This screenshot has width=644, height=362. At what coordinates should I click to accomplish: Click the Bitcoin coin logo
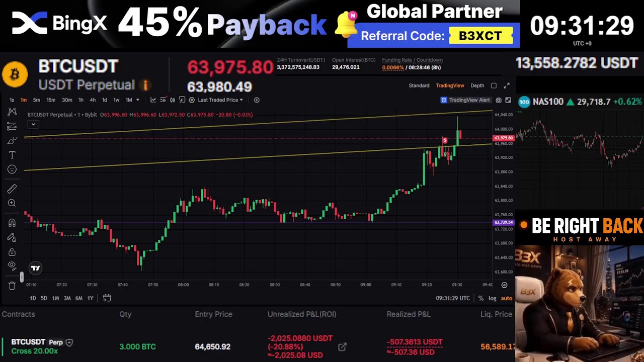coord(15,74)
